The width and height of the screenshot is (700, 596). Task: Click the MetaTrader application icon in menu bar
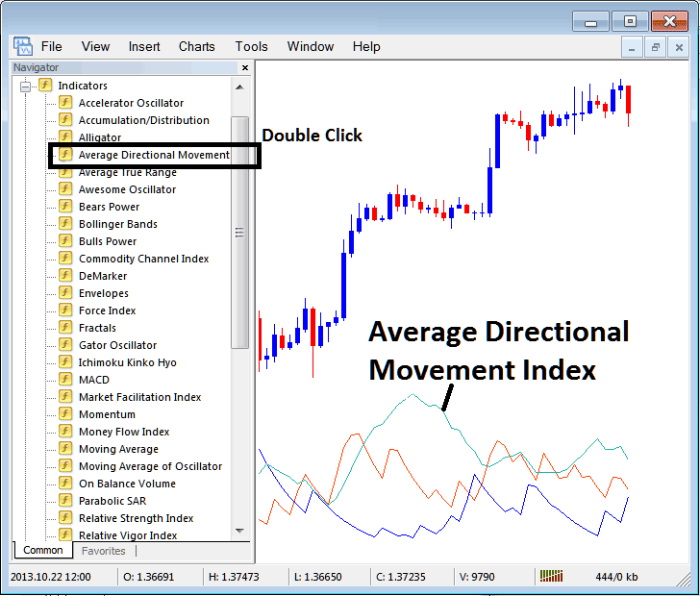pos(22,46)
